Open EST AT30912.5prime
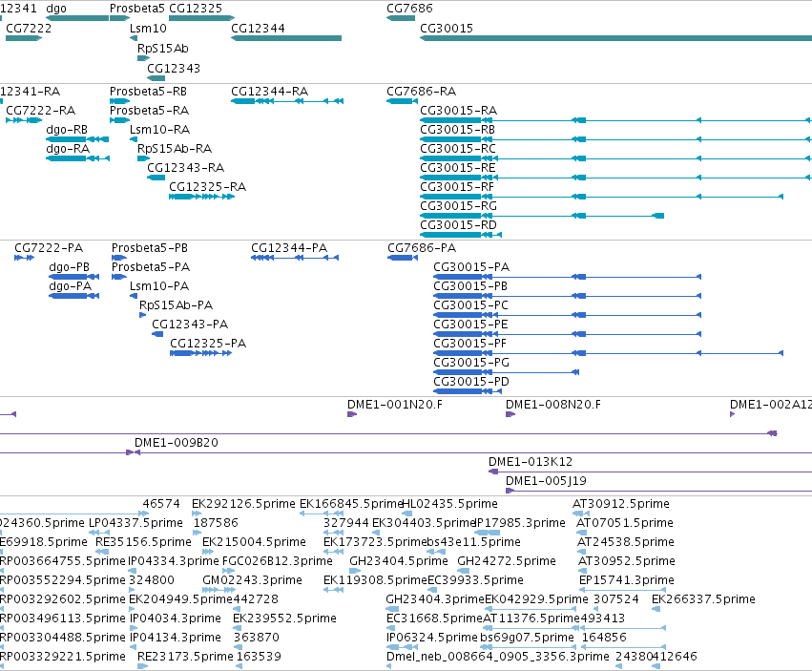812x671 pixels. (621, 504)
